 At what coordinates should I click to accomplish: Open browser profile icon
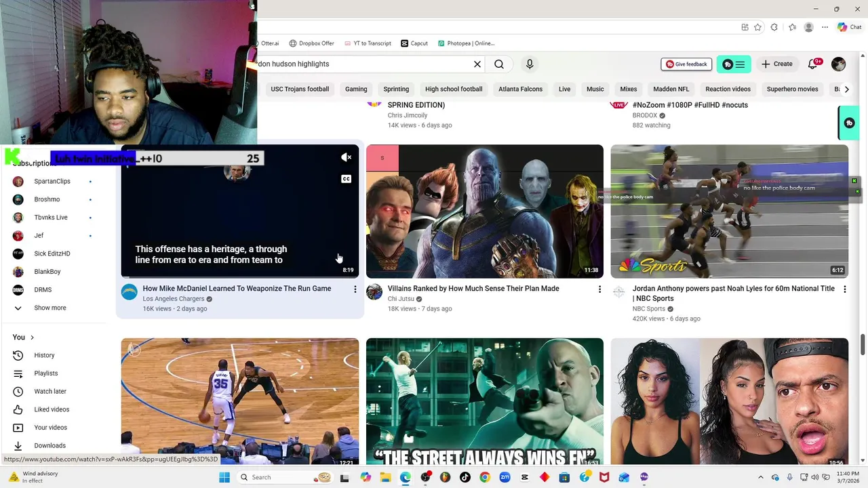click(808, 27)
